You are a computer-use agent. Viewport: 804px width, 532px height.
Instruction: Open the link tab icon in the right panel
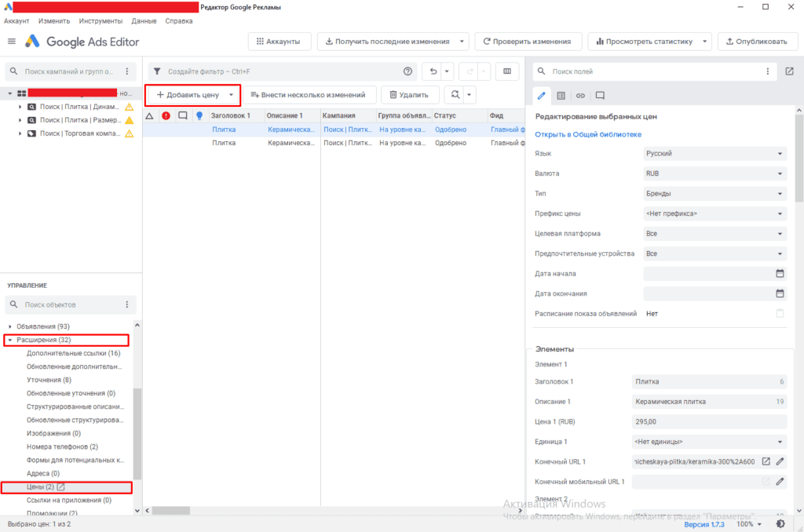coord(580,96)
